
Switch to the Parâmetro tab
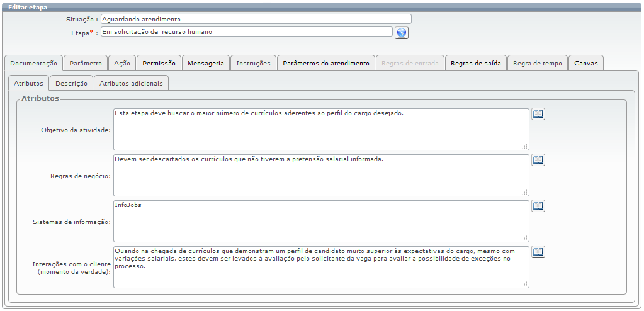coord(86,63)
